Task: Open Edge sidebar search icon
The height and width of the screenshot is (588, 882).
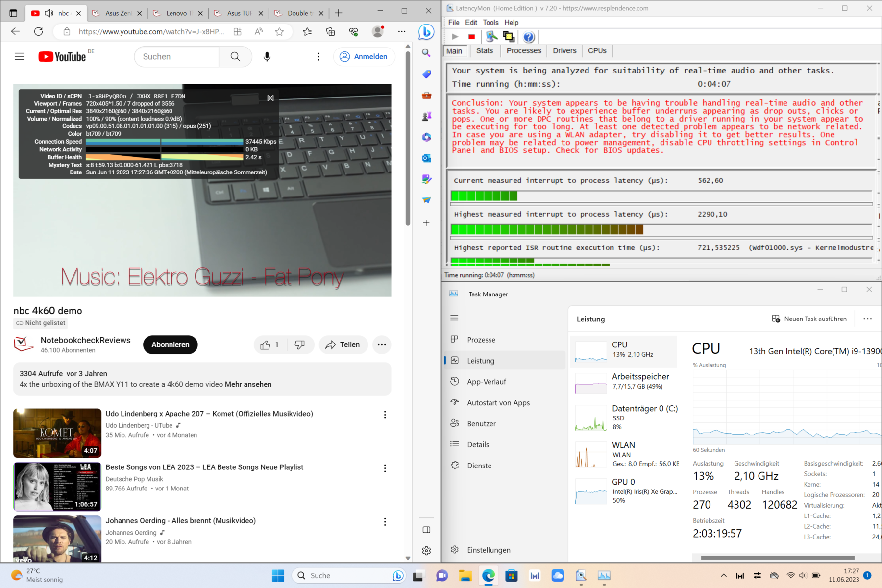Action: click(426, 53)
